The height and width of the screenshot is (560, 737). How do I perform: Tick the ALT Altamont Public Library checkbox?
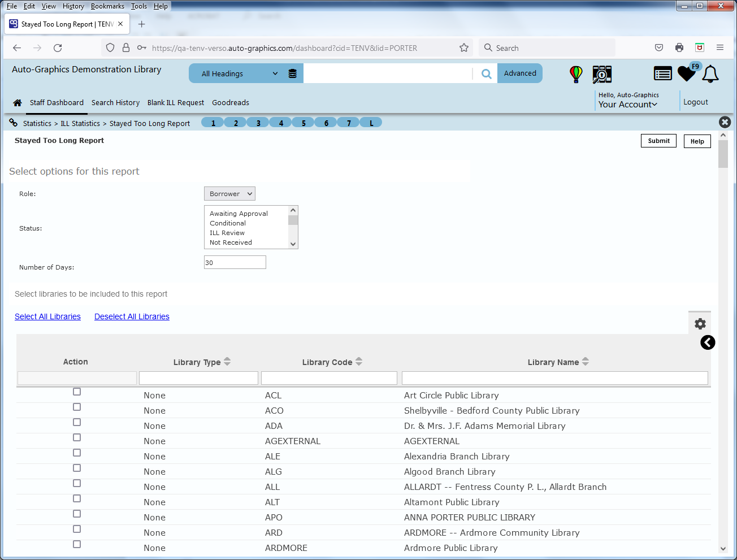[77, 498]
